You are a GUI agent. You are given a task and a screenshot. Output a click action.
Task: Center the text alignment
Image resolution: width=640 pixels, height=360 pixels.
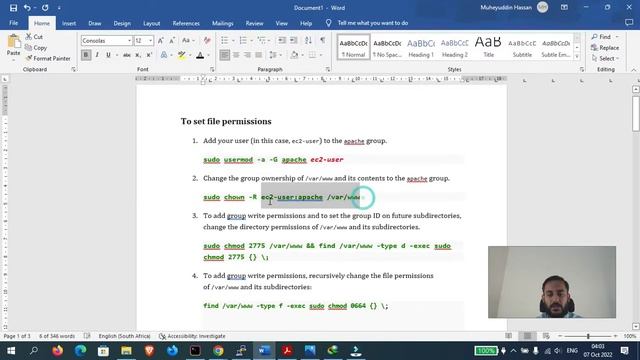click(236, 55)
